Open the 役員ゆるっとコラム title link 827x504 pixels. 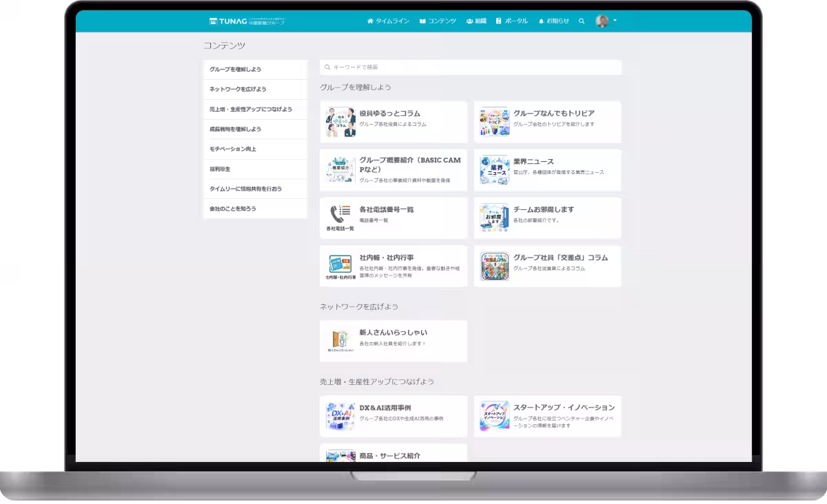coord(389,114)
